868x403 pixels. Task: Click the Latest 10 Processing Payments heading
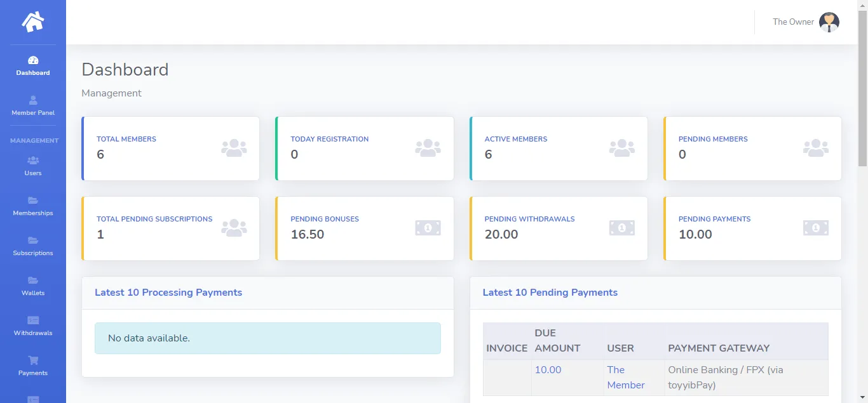168,292
